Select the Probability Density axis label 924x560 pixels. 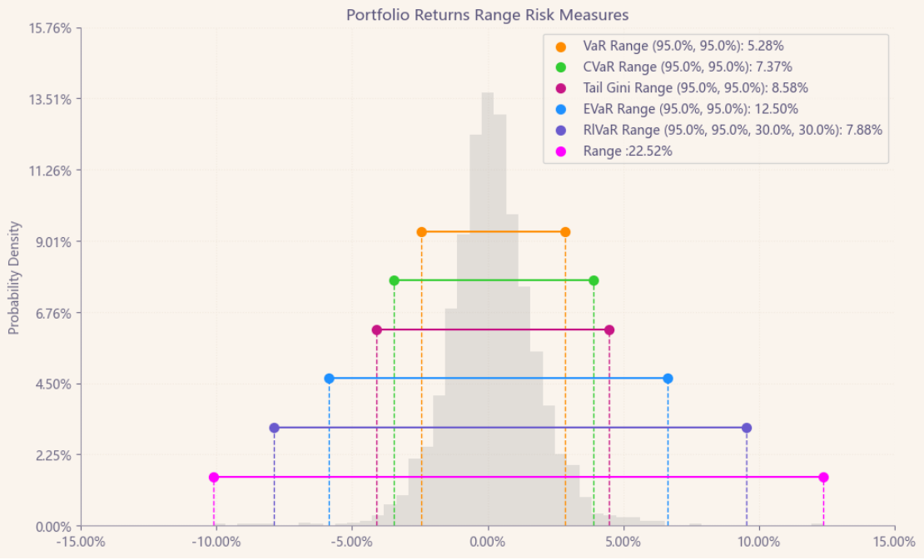(13, 278)
